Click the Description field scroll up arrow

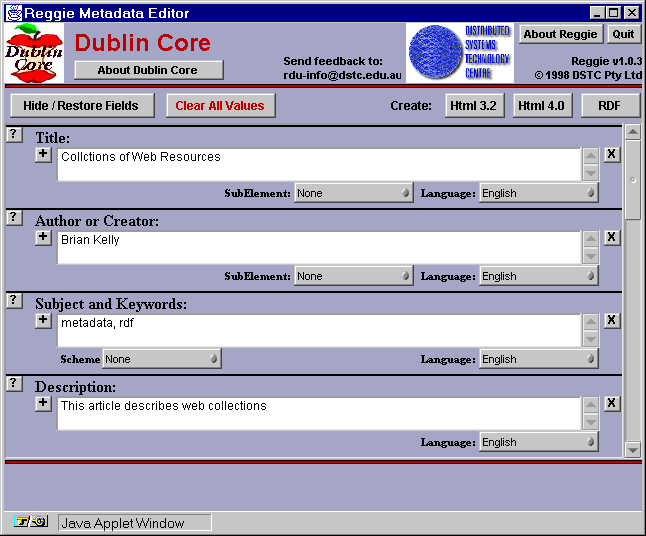point(590,405)
